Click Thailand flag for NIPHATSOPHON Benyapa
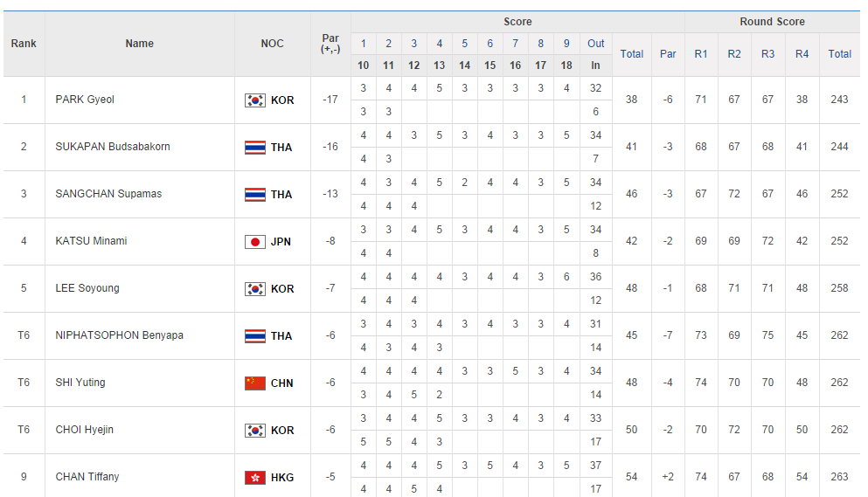868x497 pixels. pos(254,336)
